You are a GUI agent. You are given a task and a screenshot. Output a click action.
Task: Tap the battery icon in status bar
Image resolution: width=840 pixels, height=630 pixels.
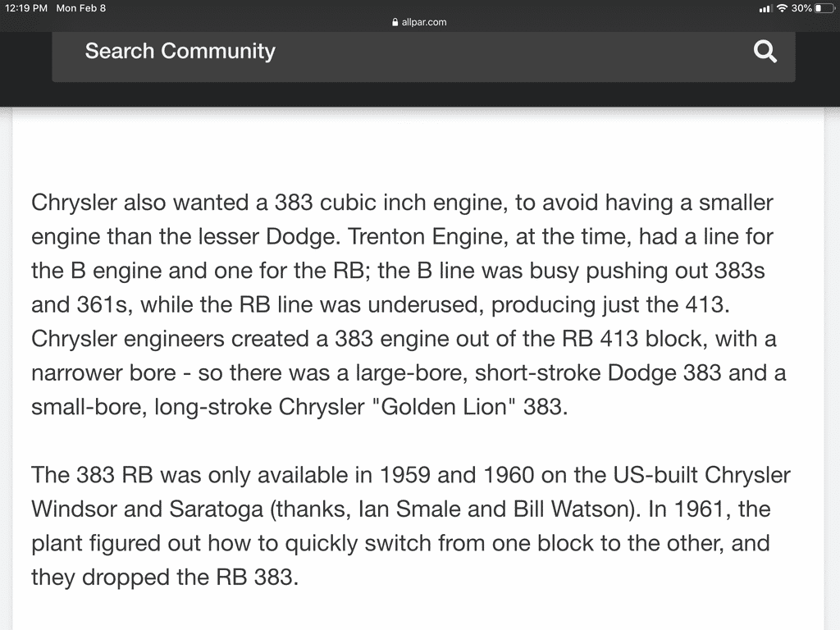click(x=824, y=8)
